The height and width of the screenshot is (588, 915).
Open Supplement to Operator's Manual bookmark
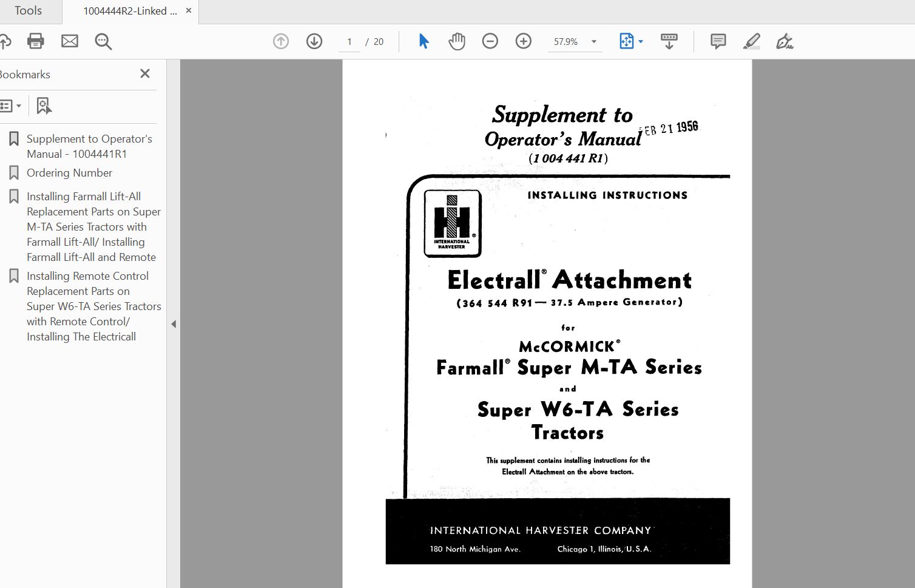coord(89,146)
